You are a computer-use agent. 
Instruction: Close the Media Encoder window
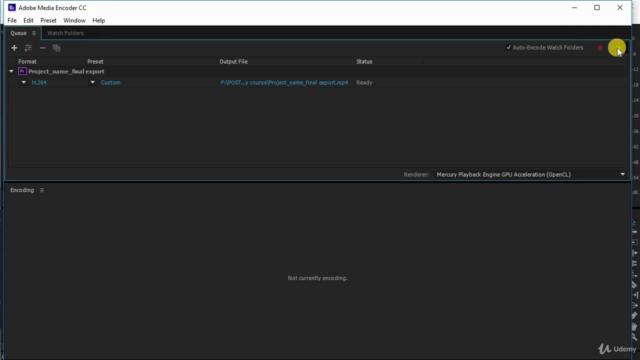pyautogui.click(x=620, y=7)
